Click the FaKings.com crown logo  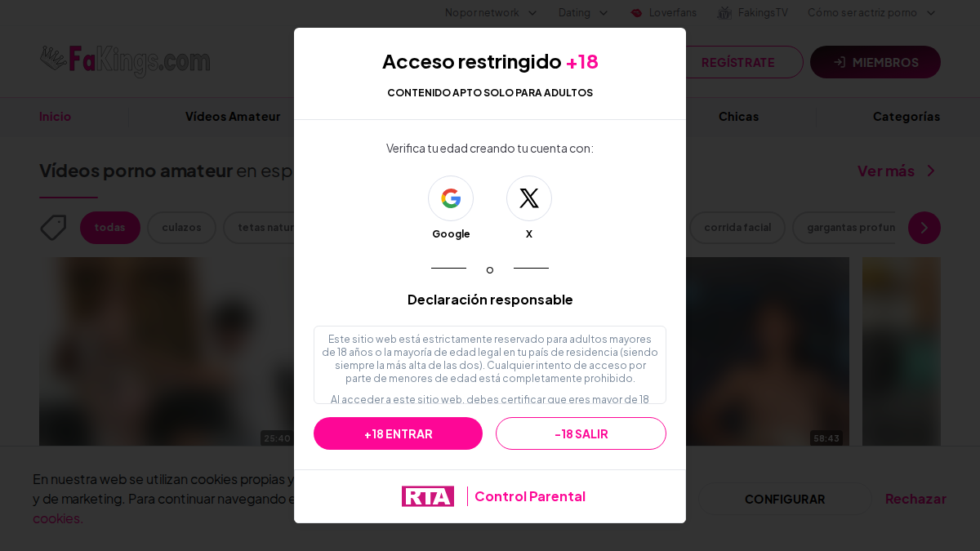point(125,61)
